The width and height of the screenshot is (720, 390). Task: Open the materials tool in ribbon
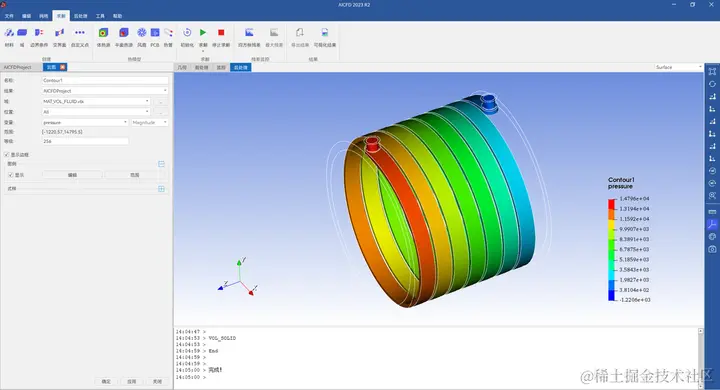tap(9, 33)
